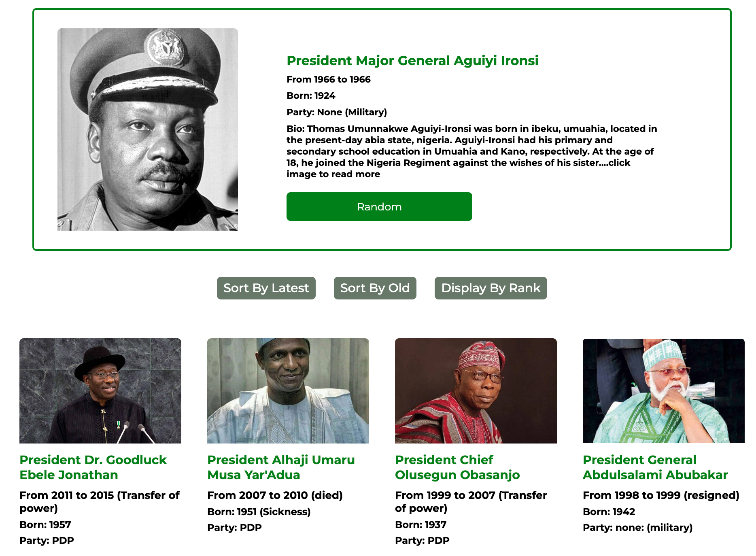Select Sort By Latest
This screenshot has width=756, height=556.
(x=266, y=288)
